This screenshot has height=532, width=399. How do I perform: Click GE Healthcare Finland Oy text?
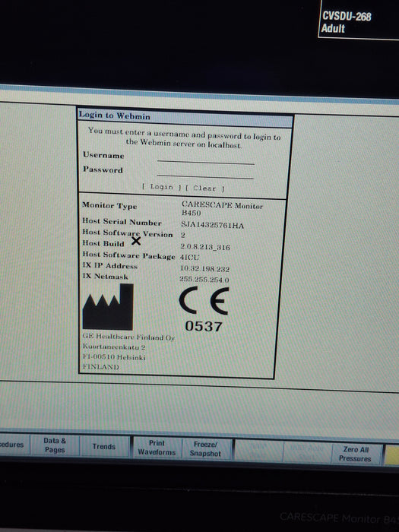tap(128, 337)
